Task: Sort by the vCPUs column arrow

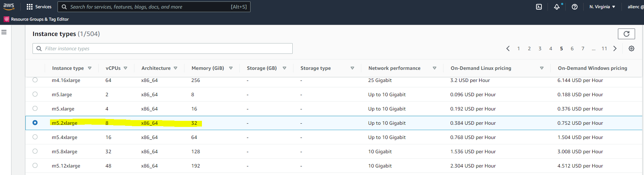Action: point(125,68)
